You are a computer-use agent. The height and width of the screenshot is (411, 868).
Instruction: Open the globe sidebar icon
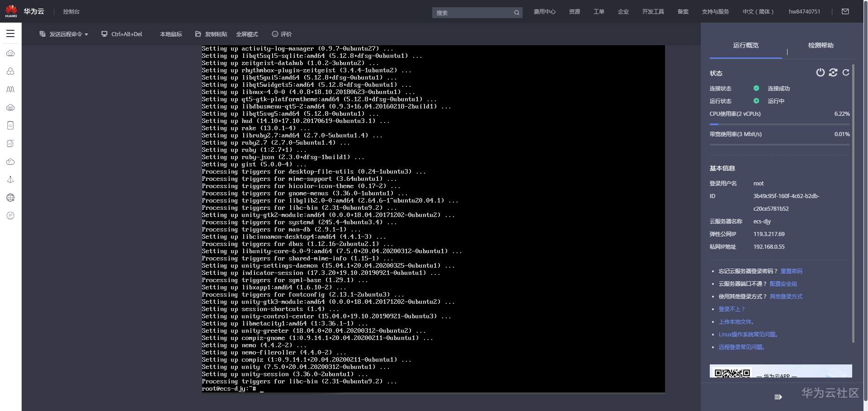10,198
